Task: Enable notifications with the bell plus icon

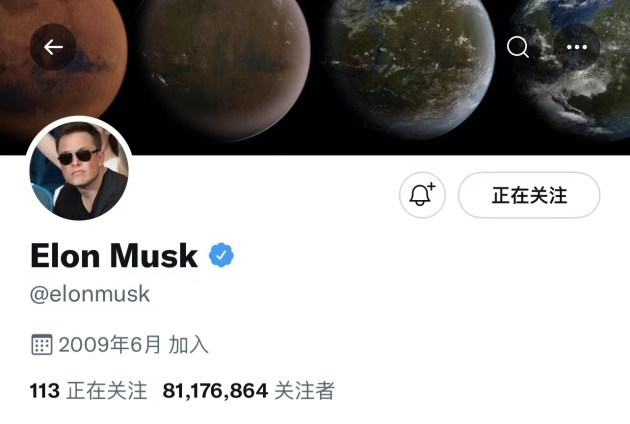Action: [x=422, y=195]
